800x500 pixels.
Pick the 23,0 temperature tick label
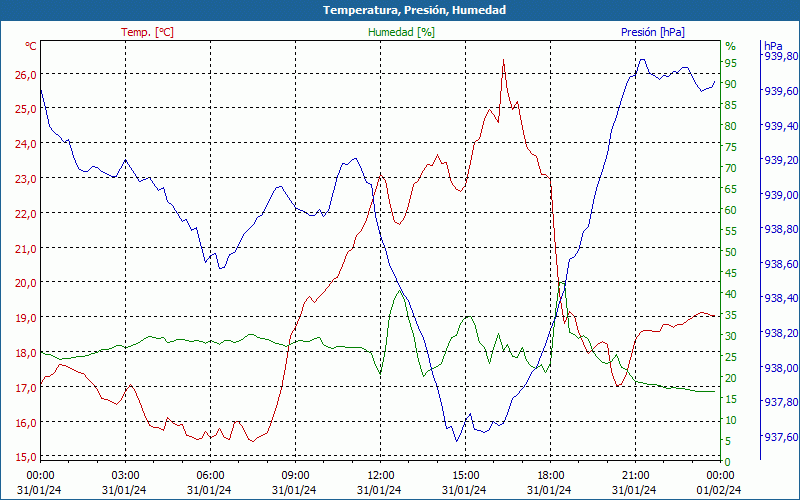[x=26, y=180]
